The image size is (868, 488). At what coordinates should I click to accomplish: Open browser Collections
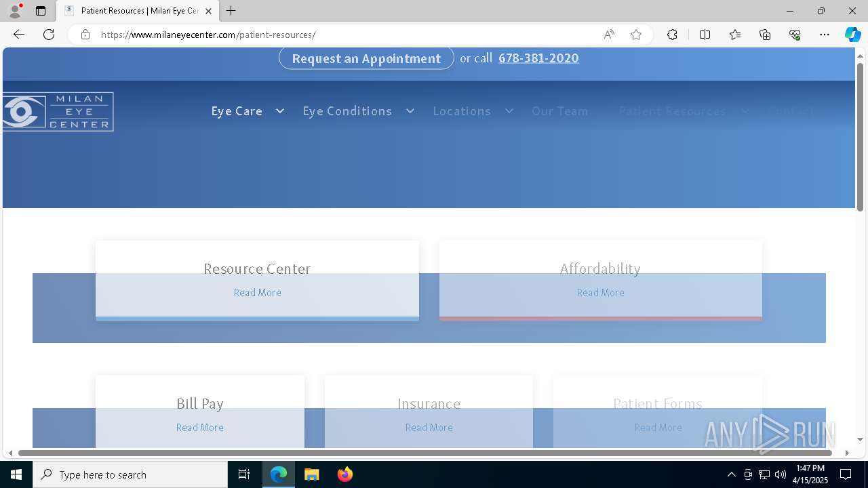pyautogui.click(x=765, y=35)
